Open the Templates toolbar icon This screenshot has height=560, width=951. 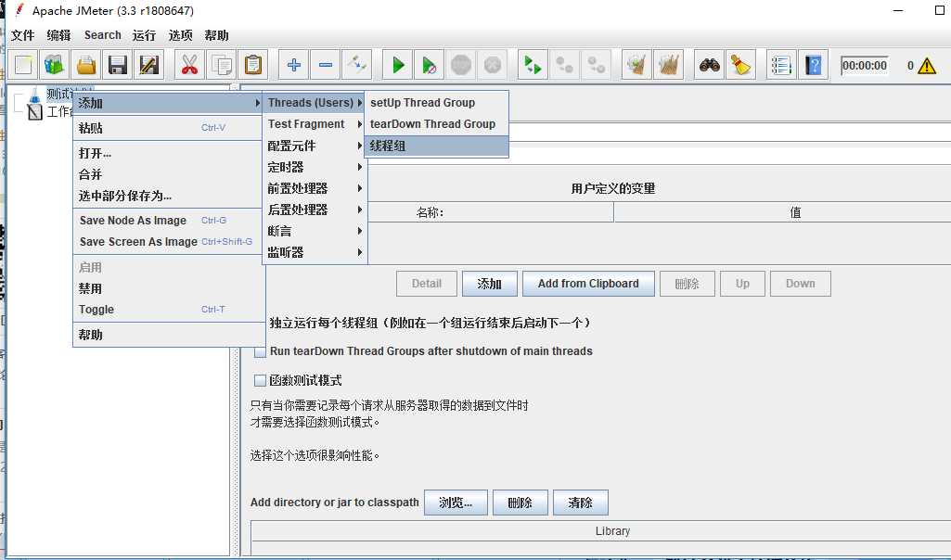pyautogui.click(x=55, y=65)
